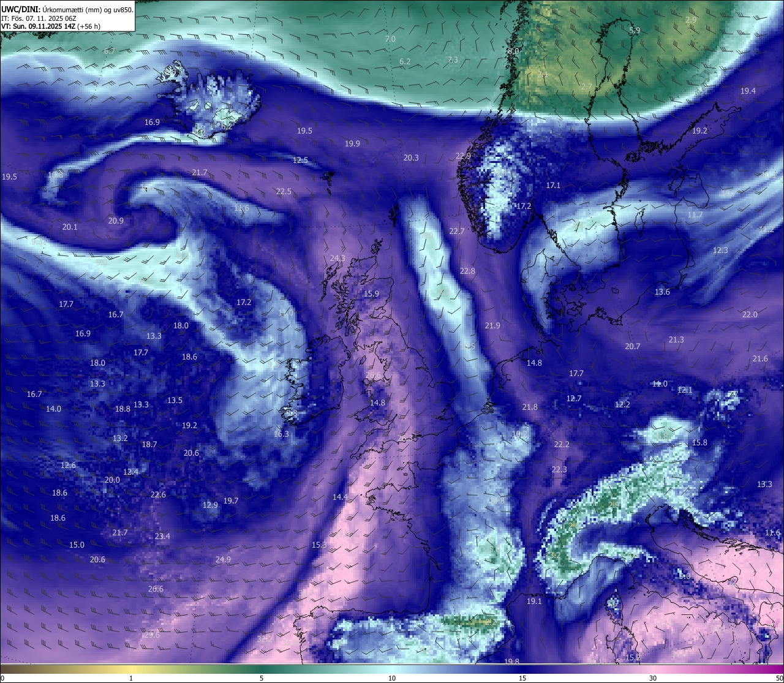Click the color scale tick label '50'
This screenshot has width=784, height=683.
point(779,678)
